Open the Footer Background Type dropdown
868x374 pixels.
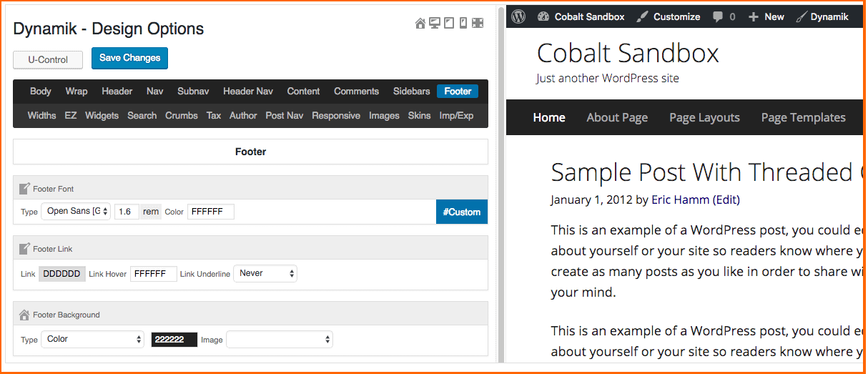[x=92, y=340]
